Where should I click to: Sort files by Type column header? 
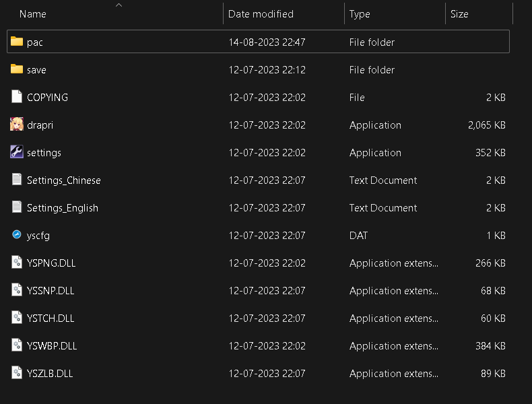coord(360,14)
